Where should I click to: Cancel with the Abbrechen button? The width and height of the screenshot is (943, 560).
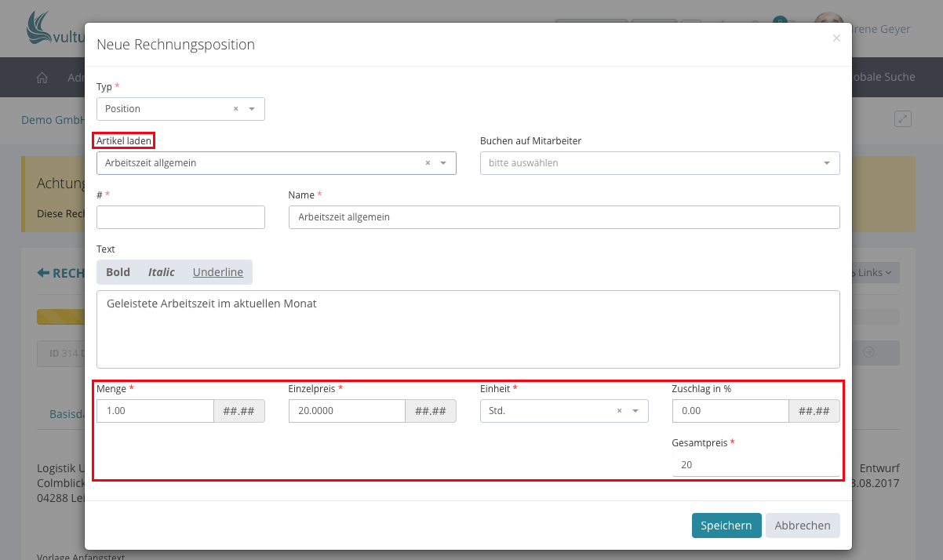click(802, 525)
